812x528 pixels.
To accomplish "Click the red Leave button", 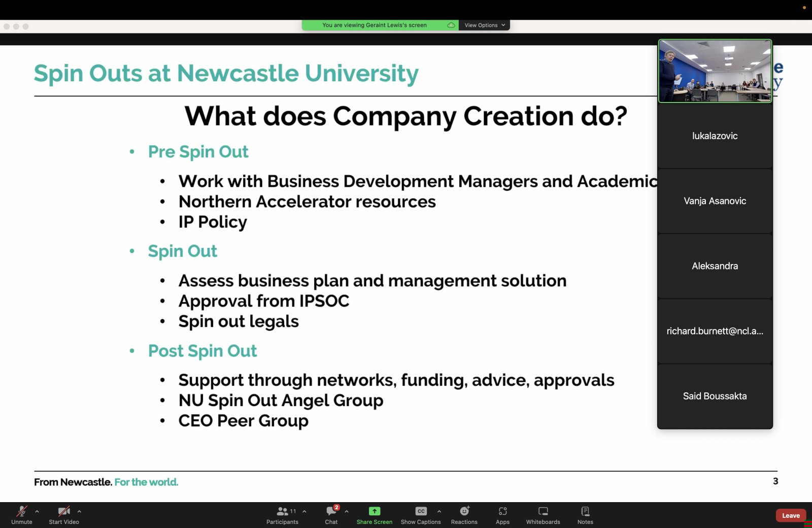I will click(791, 515).
